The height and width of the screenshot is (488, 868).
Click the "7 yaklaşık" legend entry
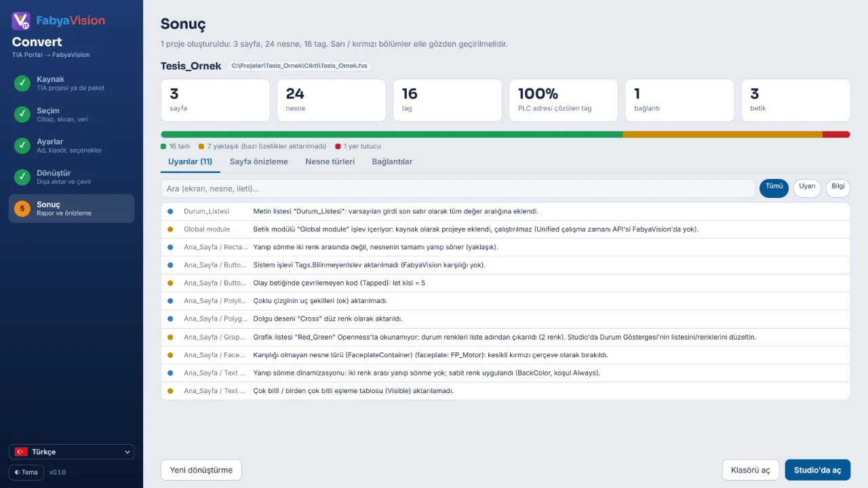pyautogui.click(x=262, y=146)
